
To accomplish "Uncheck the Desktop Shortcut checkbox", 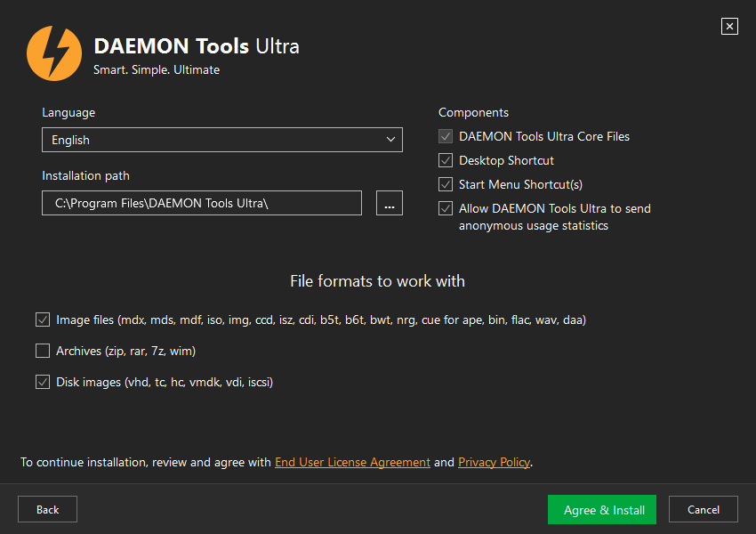I will coord(446,160).
